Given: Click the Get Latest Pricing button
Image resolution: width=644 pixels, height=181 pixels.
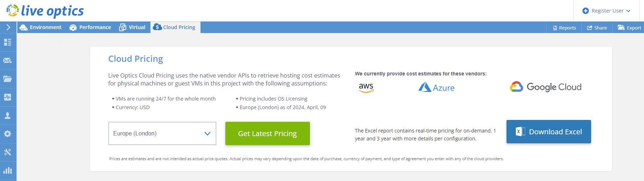Looking at the screenshot, I should [x=267, y=134].
